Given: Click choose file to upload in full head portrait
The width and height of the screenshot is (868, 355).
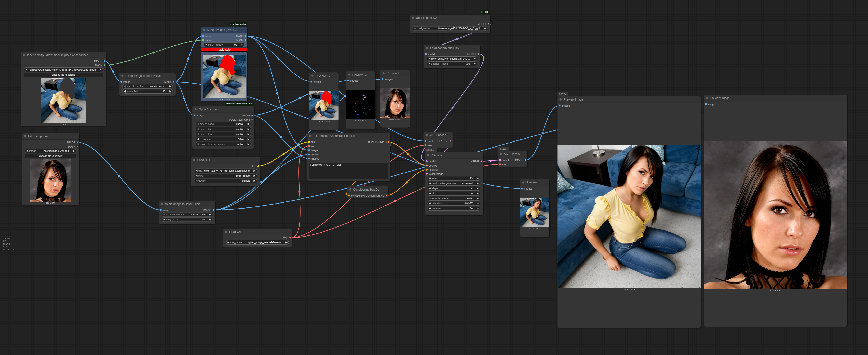Looking at the screenshot, I should (51, 156).
